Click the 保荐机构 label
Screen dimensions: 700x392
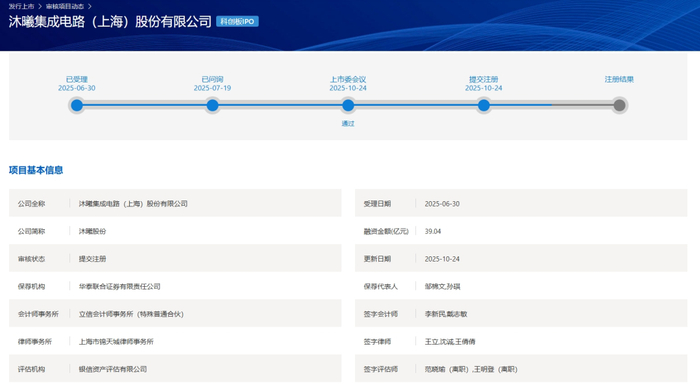tap(31, 287)
